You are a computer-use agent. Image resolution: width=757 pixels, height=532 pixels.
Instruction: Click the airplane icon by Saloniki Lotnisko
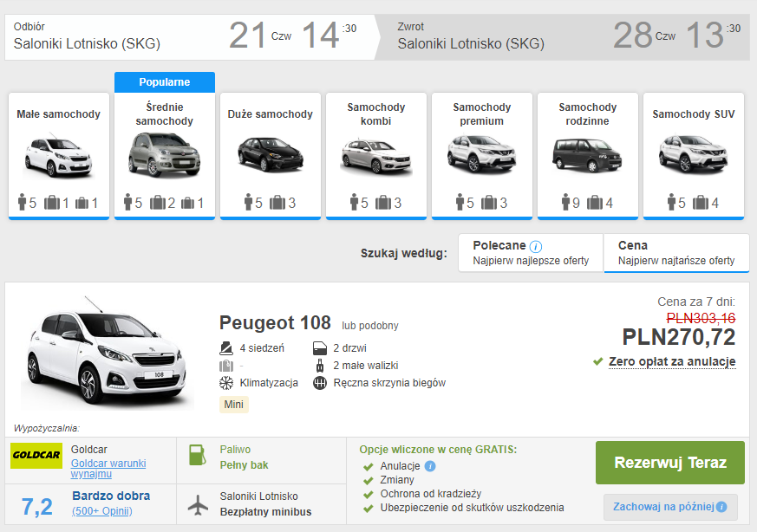point(198,505)
